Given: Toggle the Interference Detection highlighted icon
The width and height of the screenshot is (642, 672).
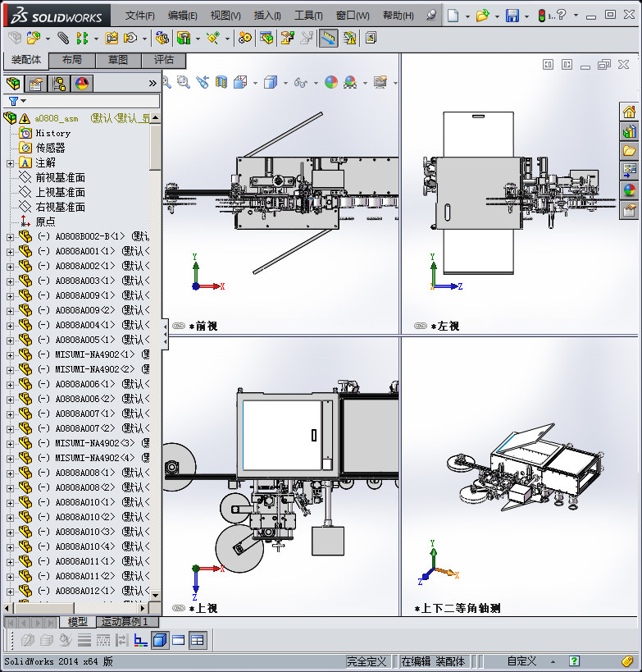Looking at the screenshot, I should click(x=329, y=38).
